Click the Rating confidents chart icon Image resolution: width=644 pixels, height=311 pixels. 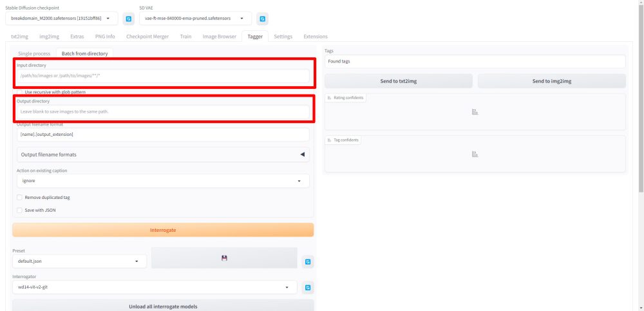475,112
